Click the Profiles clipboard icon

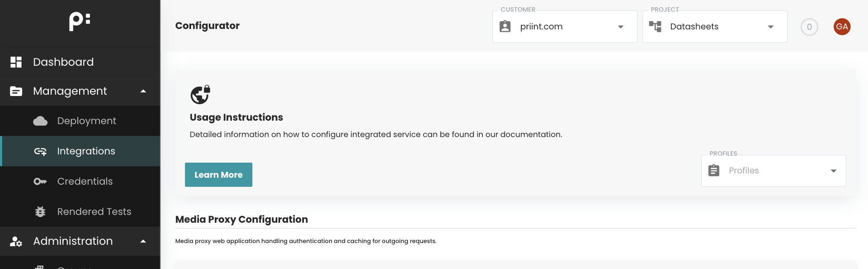tap(714, 170)
